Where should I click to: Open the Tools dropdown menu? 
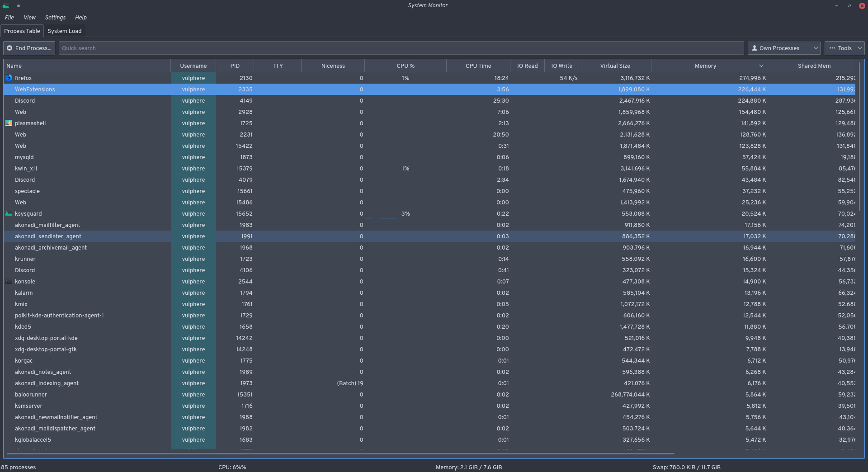pos(844,48)
